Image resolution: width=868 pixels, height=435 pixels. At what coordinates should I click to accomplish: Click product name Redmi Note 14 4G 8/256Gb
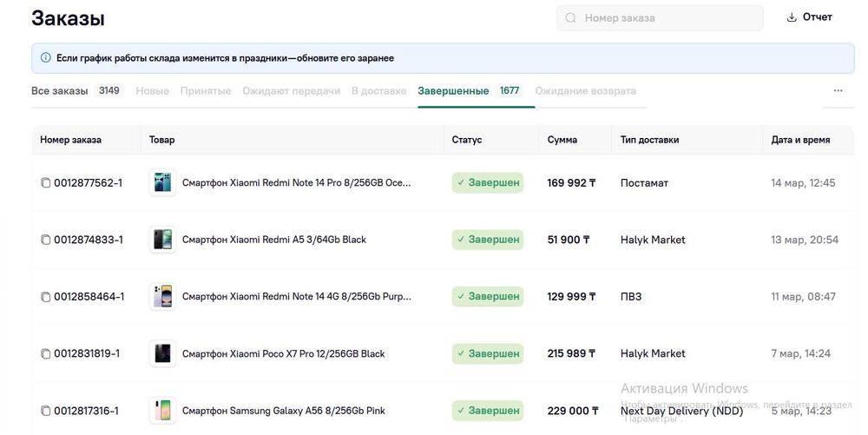(297, 297)
